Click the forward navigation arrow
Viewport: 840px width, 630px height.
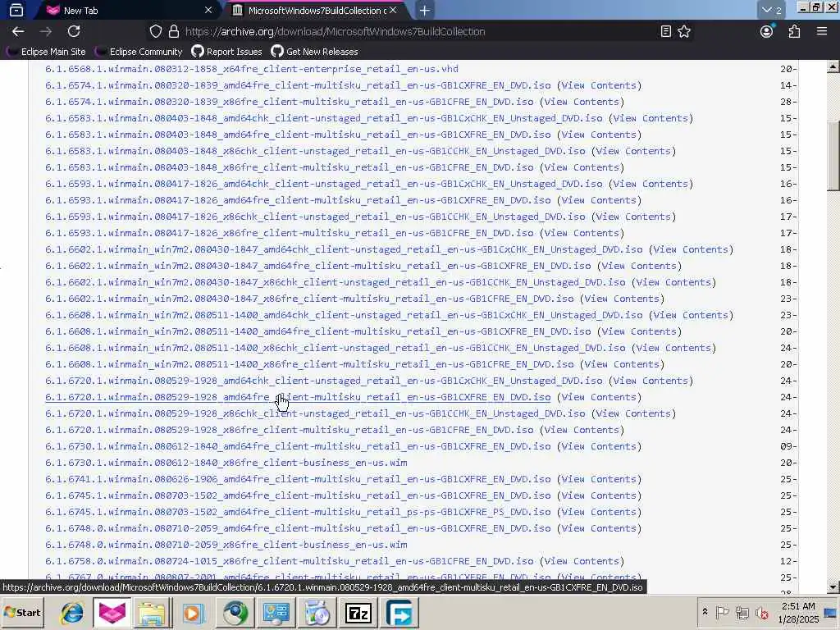(x=46, y=32)
